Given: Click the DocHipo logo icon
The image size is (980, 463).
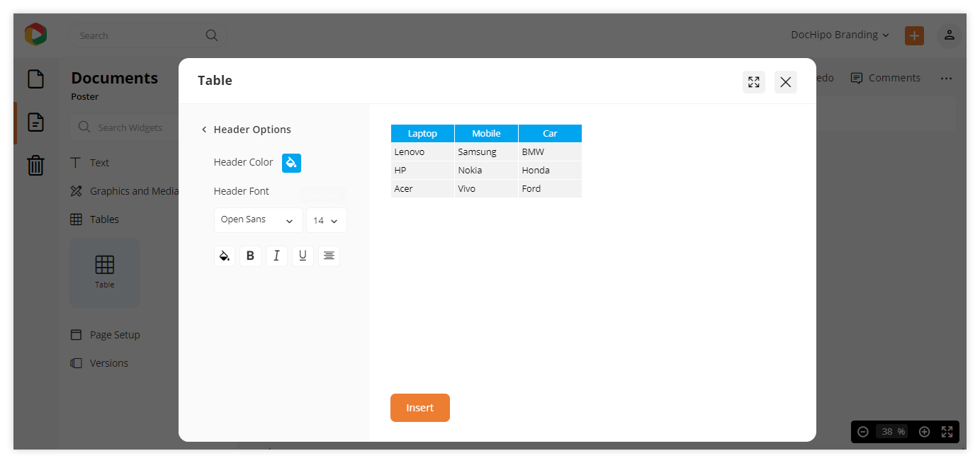Looking at the screenshot, I should coord(35,35).
